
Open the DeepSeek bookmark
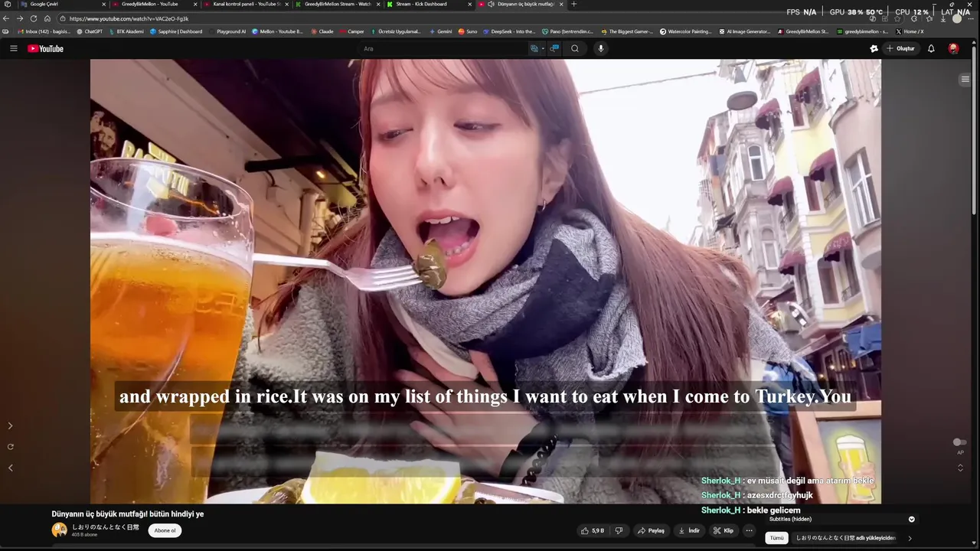point(509,31)
